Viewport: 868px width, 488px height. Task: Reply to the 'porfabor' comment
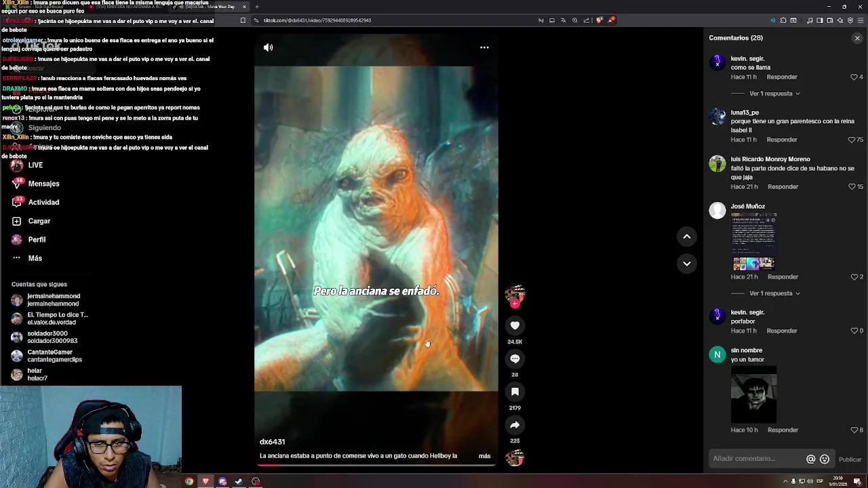tap(782, 331)
